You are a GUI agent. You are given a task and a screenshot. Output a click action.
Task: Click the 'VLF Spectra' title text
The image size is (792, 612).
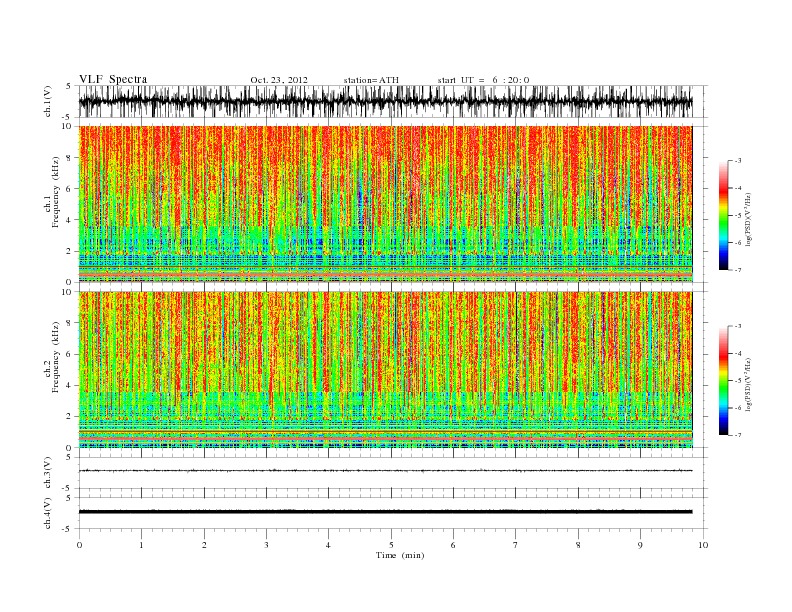click(x=113, y=79)
